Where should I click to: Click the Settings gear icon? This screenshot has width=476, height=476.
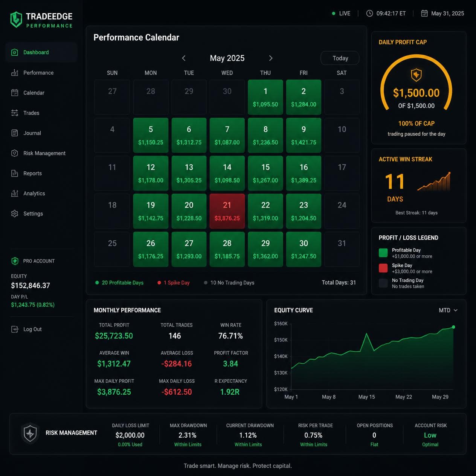click(15, 214)
